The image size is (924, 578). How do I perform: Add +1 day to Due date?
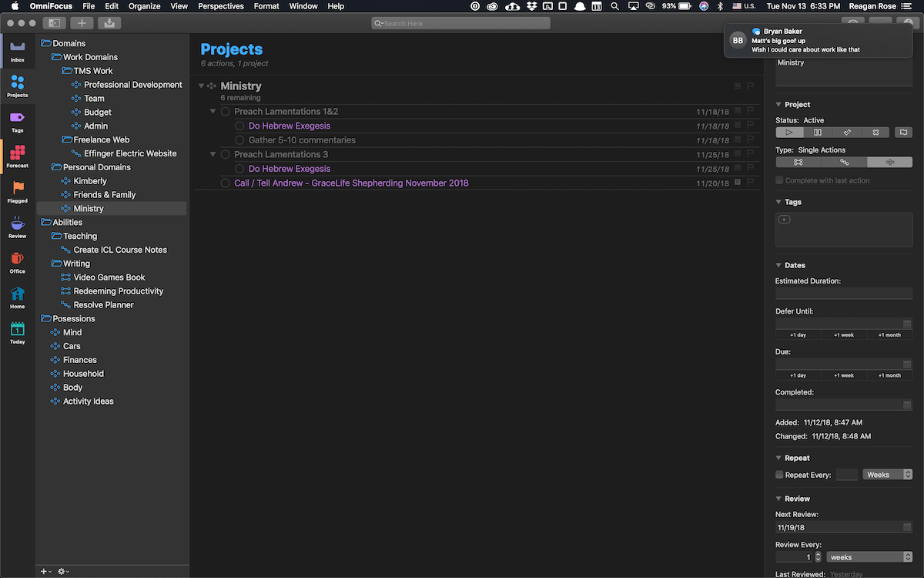coord(798,375)
